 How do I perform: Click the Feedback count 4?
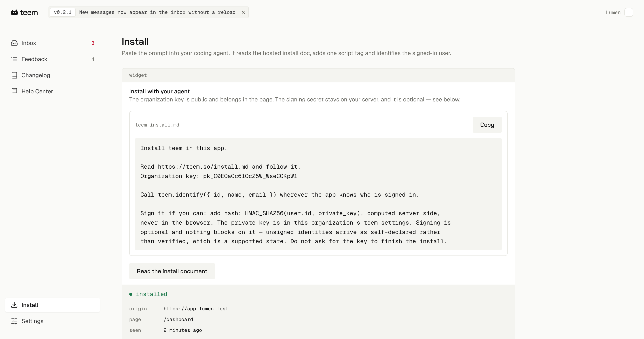tap(93, 59)
